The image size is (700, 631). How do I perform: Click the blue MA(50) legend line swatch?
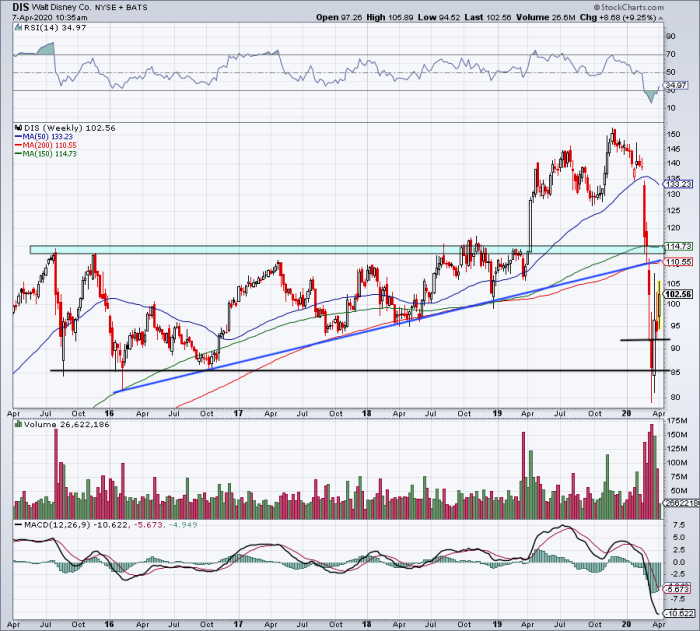[18, 137]
